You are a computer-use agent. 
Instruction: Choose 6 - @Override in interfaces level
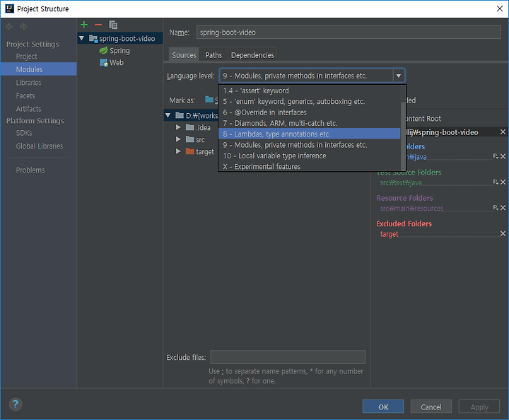point(310,112)
